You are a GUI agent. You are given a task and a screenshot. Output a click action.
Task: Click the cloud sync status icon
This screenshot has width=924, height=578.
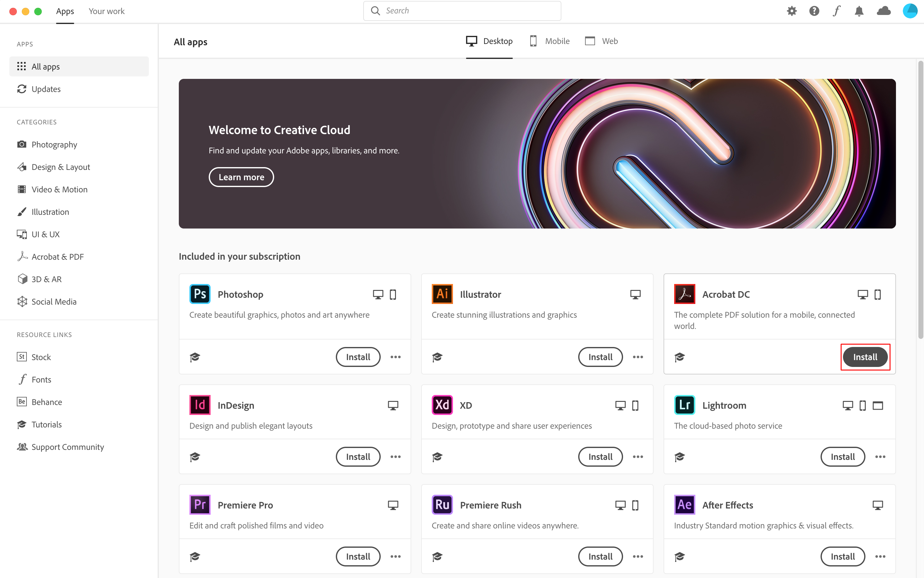tap(884, 11)
